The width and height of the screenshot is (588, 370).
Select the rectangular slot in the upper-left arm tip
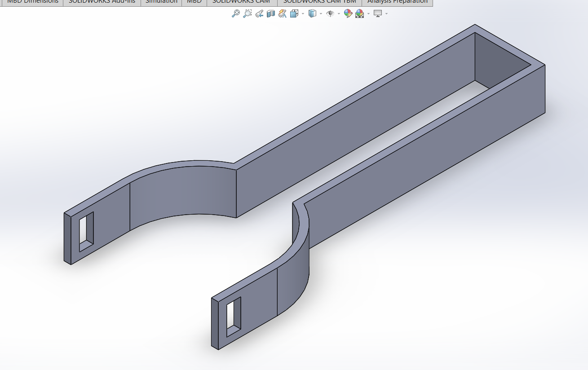click(x=86, y=232)
